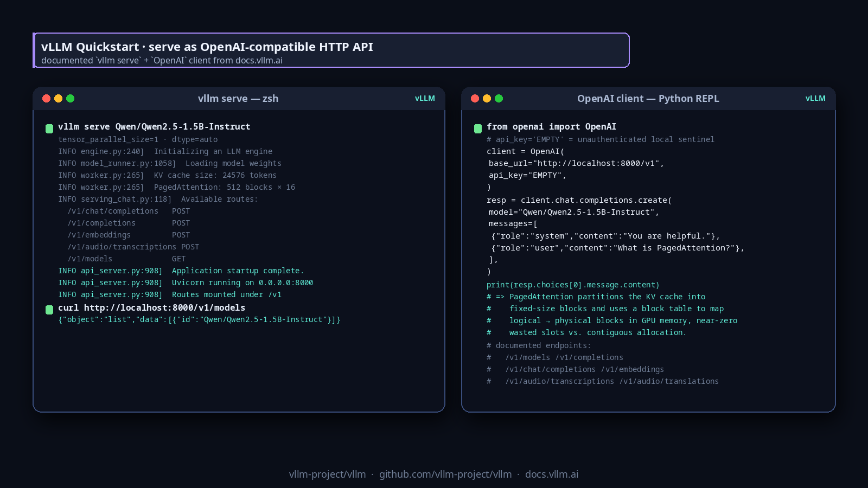Select the 'vllm serve — zsh' window title
The image size is (868, 488).
coord(238,98)
